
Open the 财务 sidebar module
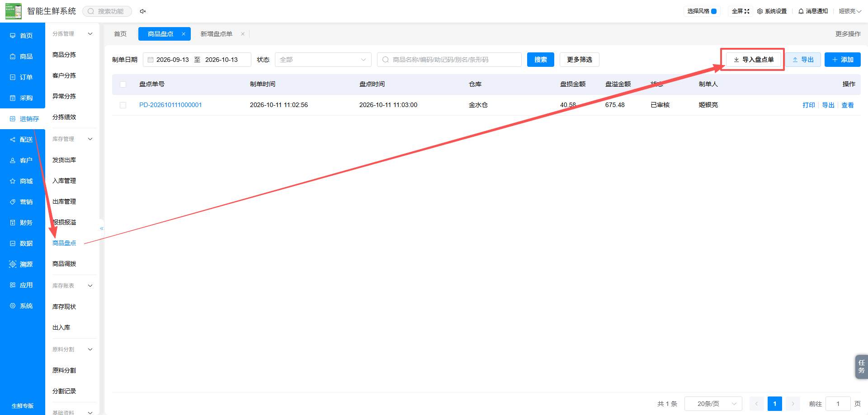click(x=22, y=223)
